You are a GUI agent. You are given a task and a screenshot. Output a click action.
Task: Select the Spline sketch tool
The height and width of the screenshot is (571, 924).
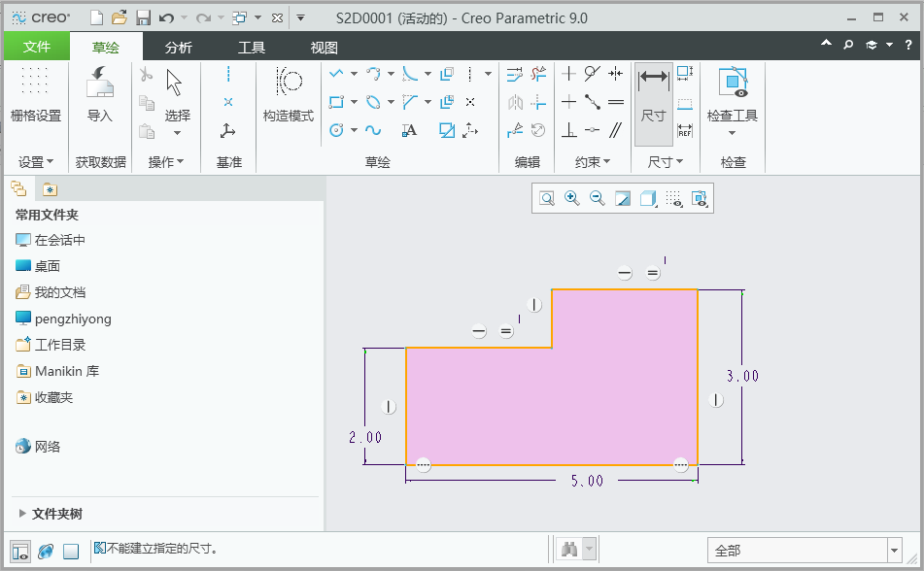[373, 130]
